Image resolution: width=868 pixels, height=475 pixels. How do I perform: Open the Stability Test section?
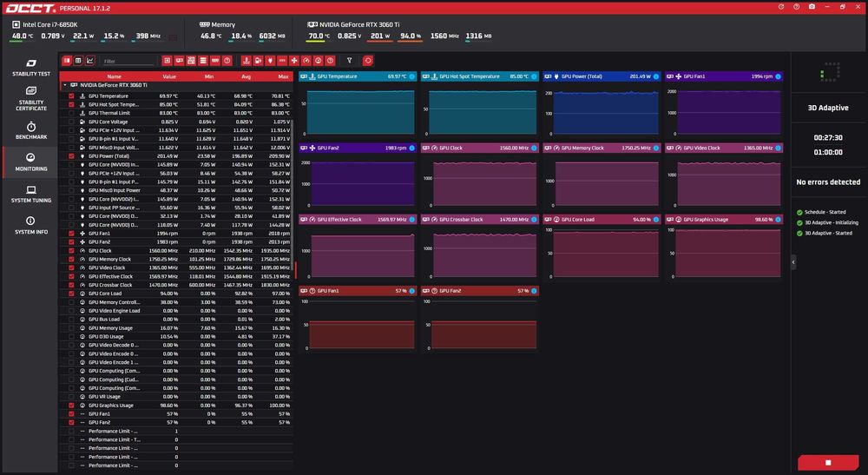tap(31, 68)
